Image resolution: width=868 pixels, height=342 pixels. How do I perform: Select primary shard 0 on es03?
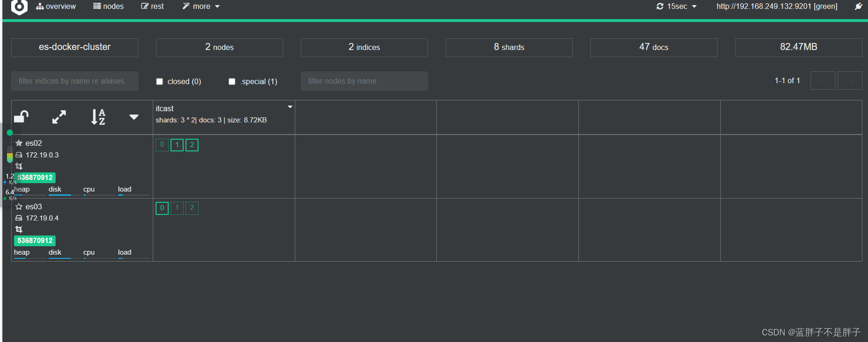pos(162,208)
